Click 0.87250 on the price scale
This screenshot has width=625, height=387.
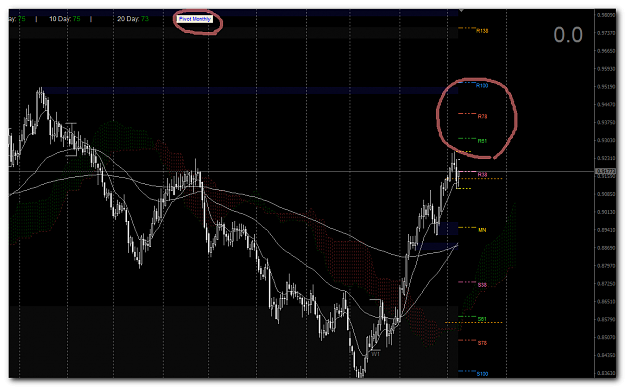click(x=605, y=283)
